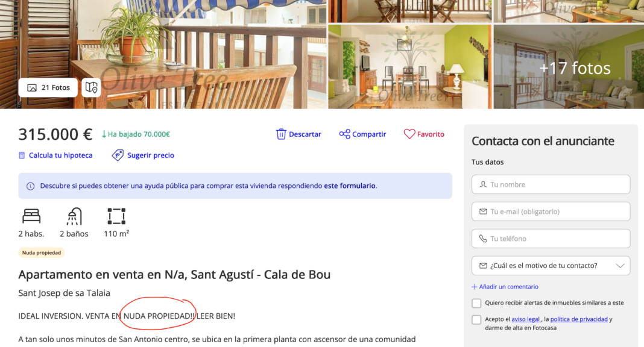Image resolution: width=644 pixels, height=347 pixels.
Task: Open the +17 fotos thumbnail
Action: [569, 67]
